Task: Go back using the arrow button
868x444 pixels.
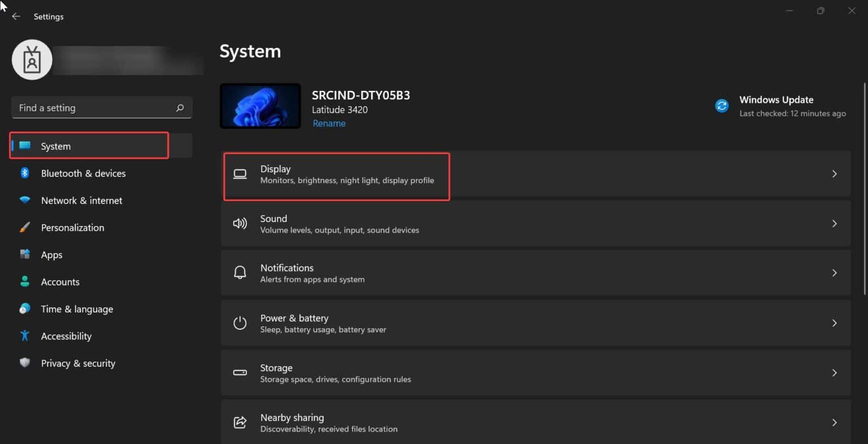Action: pyautogui.click(x=15, y=16)
